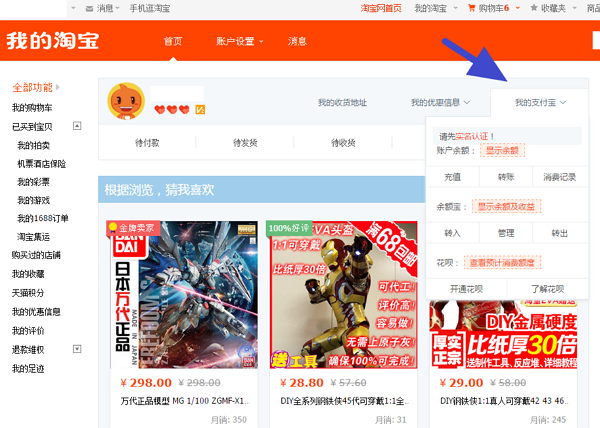The image size is (600, 428).
Task: Click the favorites star icon in top bar
Action: [x=534, y=8]
